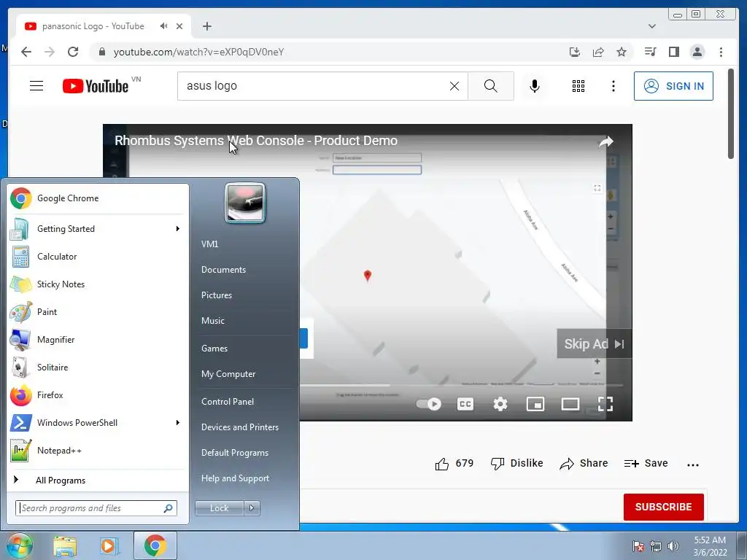Open Control Panel from Start menu

point(228,402)
